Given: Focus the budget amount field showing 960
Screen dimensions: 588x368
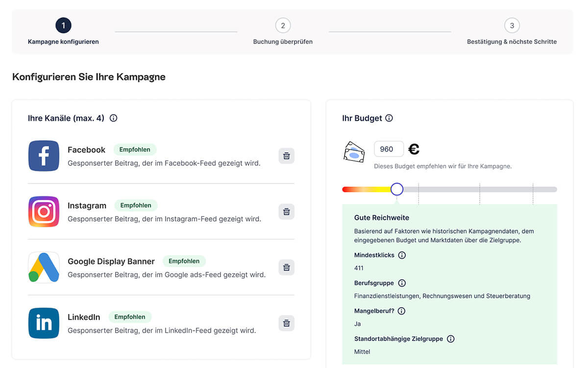Looking at the screenshot, I should click(x=389, y=149).
